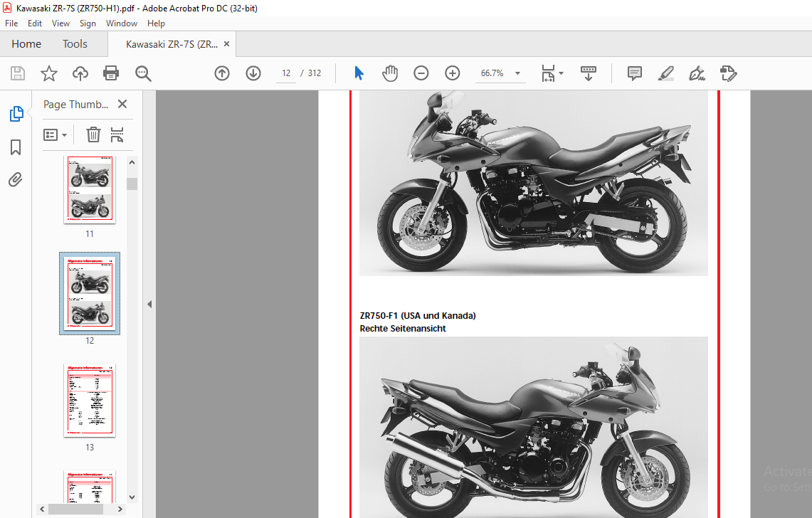Click the 'Rechte Seitenansicht' caption text

click(x=403, y=329)
